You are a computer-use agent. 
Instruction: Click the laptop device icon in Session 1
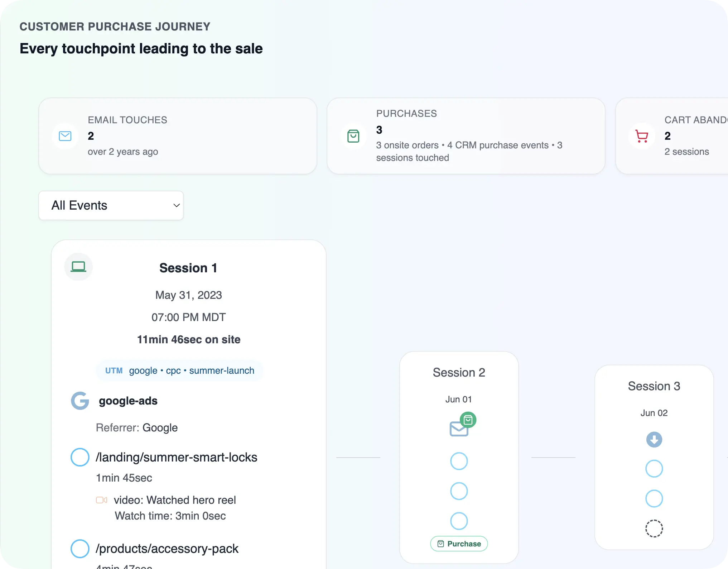coord(78,267)
